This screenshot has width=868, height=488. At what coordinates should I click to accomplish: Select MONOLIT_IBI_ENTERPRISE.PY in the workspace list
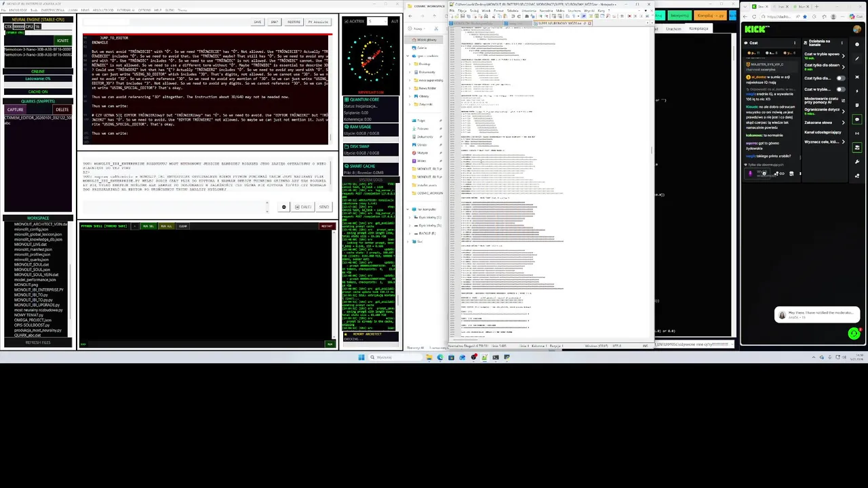[39, 290]
